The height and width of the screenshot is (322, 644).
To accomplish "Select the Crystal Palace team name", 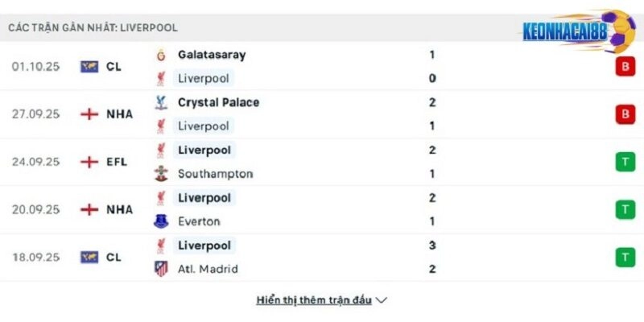I will pyautogui.click(x=218, y=103).
